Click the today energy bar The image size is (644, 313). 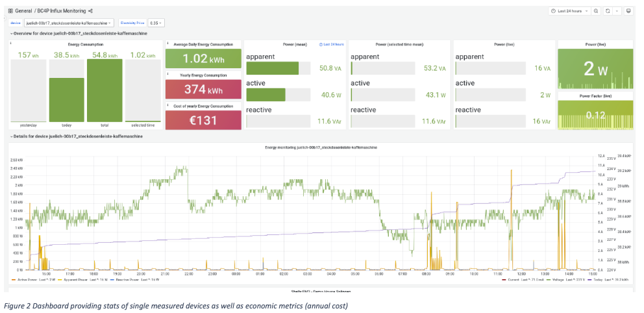pos(66,100)
